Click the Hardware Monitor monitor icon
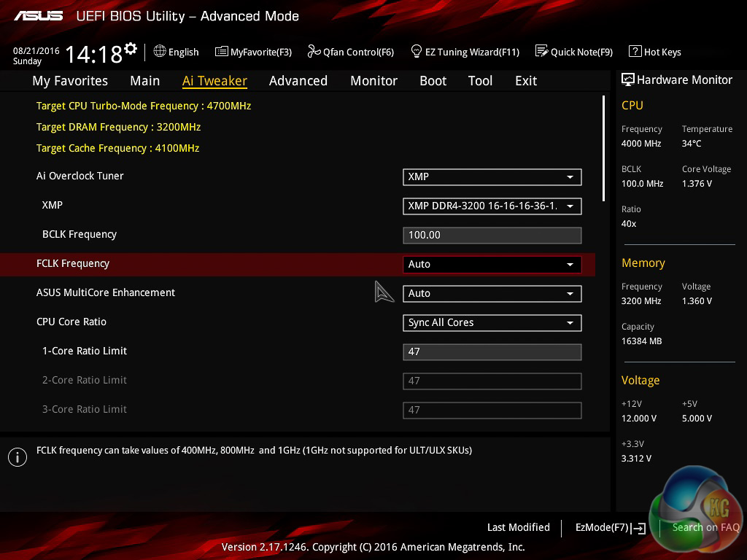This screenshot has width=747, height=560. click(628, 79)
